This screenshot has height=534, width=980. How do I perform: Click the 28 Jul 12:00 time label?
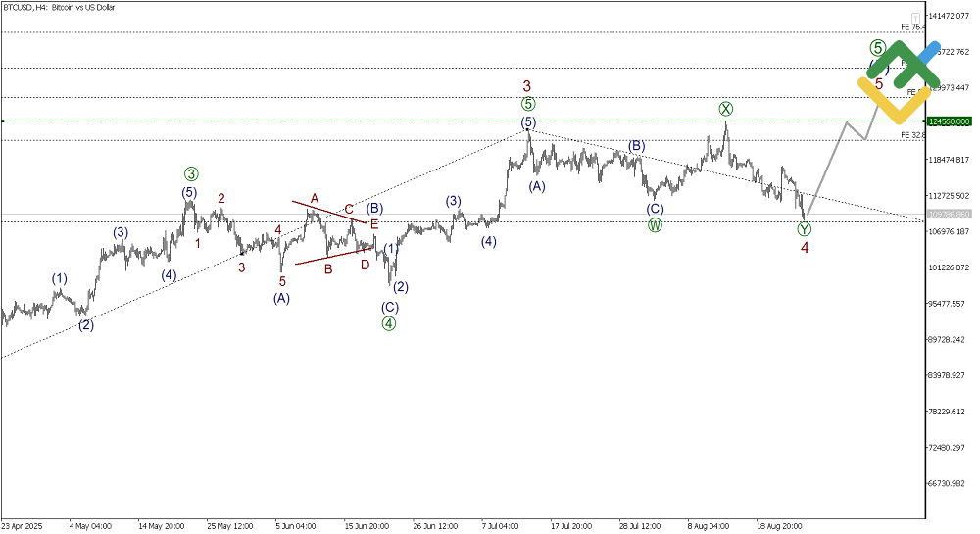(x=640, y=526)
